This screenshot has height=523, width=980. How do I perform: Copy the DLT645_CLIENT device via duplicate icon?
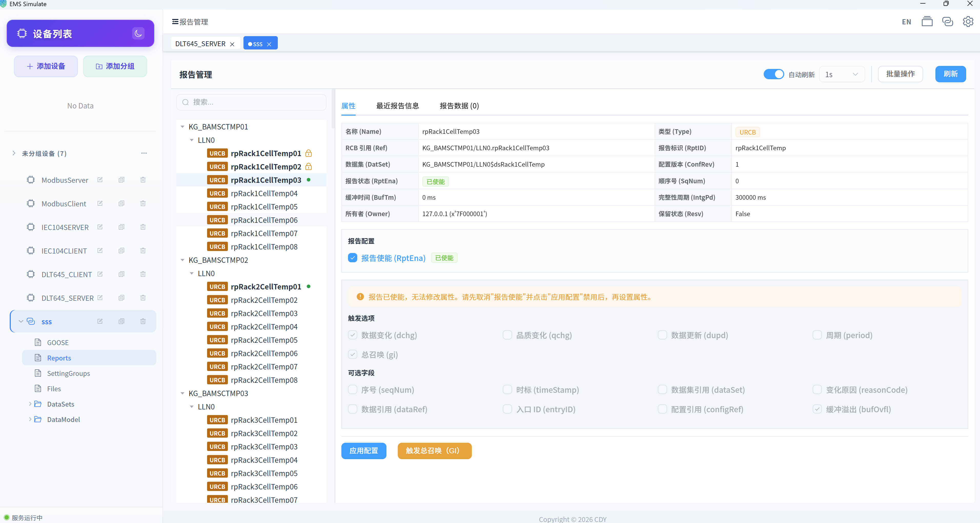(x=121, y=274)
